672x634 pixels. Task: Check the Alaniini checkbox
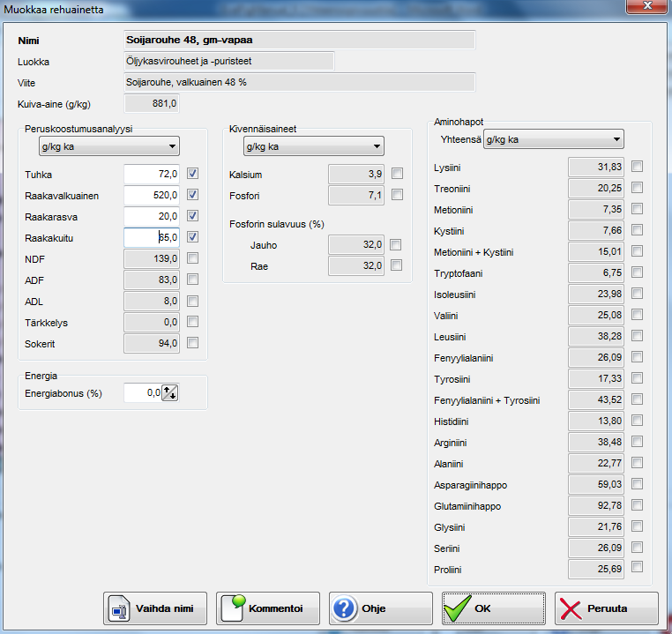pos(638,463)
